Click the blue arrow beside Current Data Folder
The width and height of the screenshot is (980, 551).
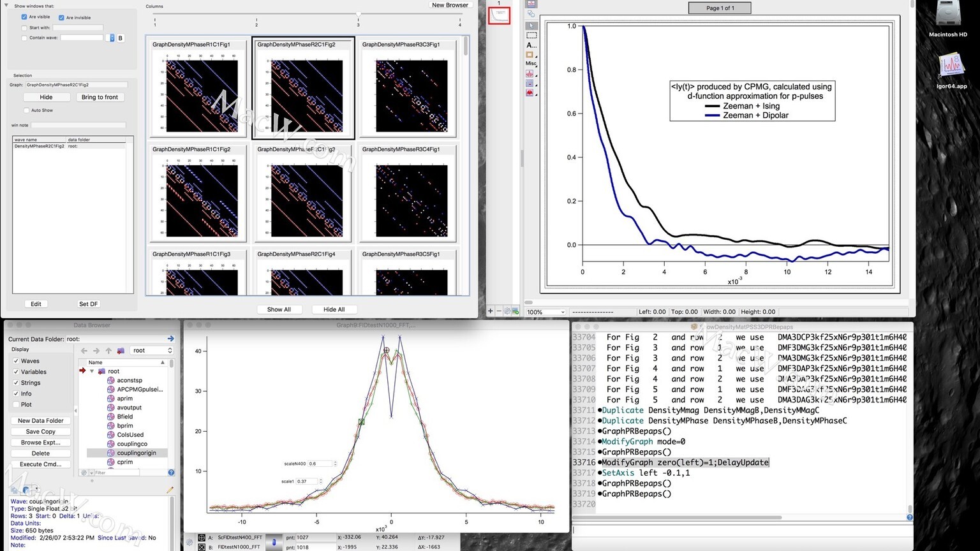[x=170, y=339]
